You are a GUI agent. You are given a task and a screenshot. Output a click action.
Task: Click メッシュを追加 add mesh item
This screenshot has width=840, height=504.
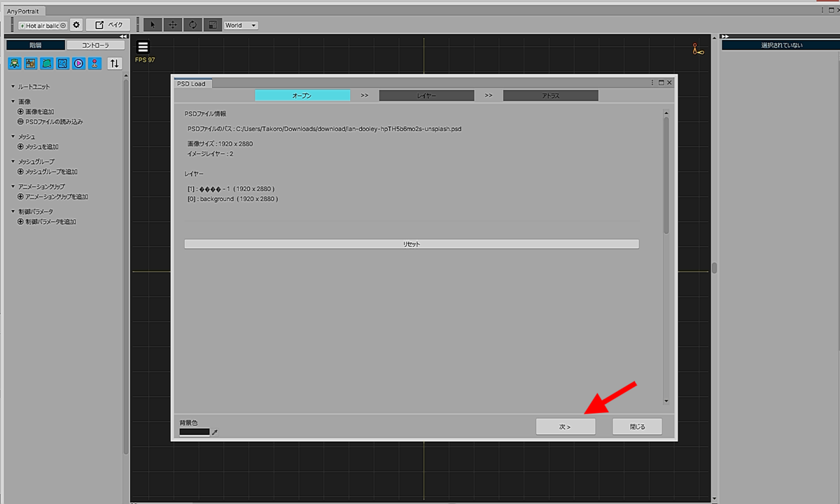tap(38, 147)
